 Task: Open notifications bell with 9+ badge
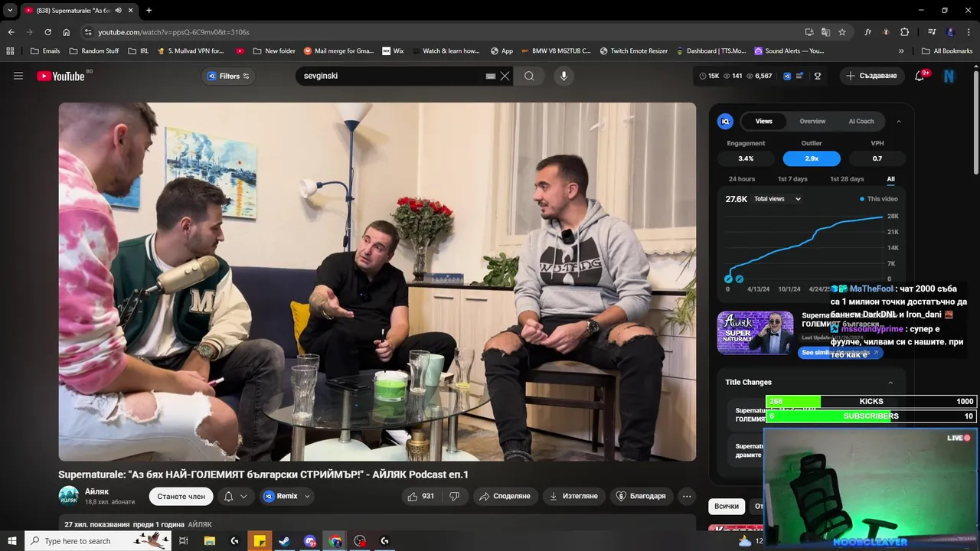coord(921,76)
